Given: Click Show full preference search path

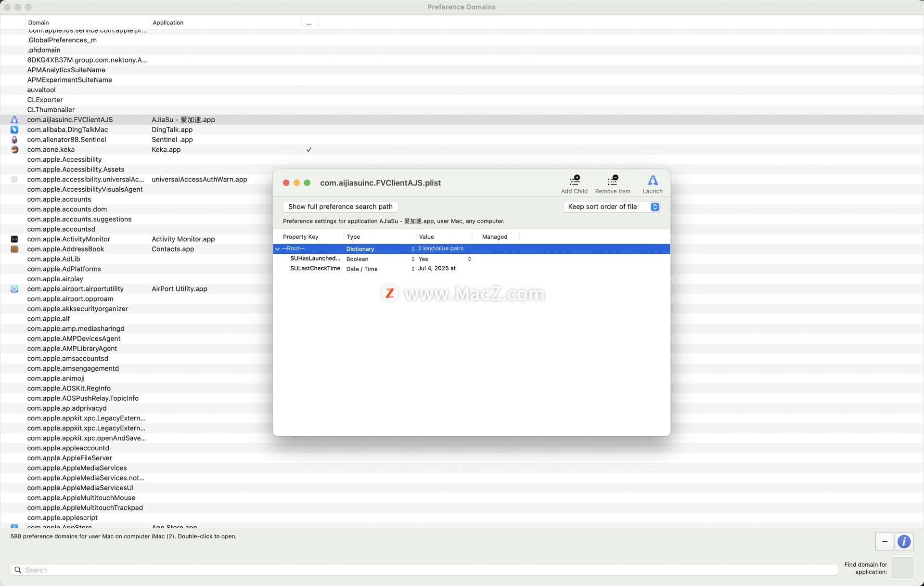Looking at the screenshot, I should pyautogui.click(x=340, y=207).
